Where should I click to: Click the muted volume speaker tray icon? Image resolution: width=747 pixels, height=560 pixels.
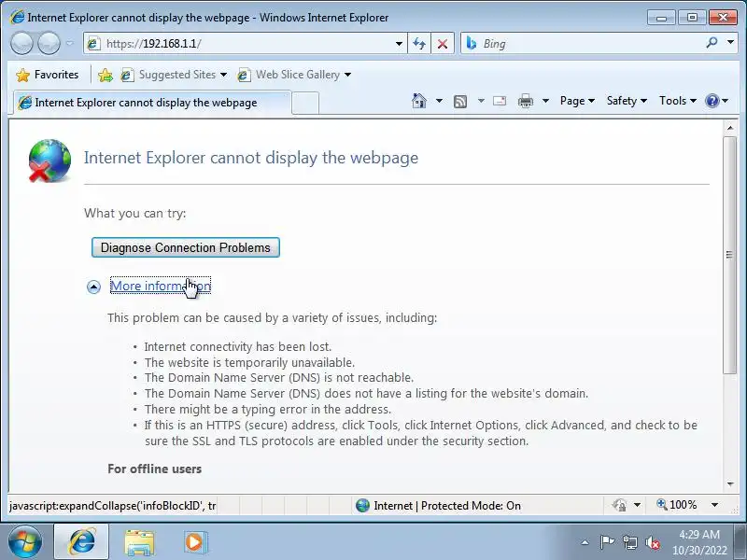click(652, 542)
